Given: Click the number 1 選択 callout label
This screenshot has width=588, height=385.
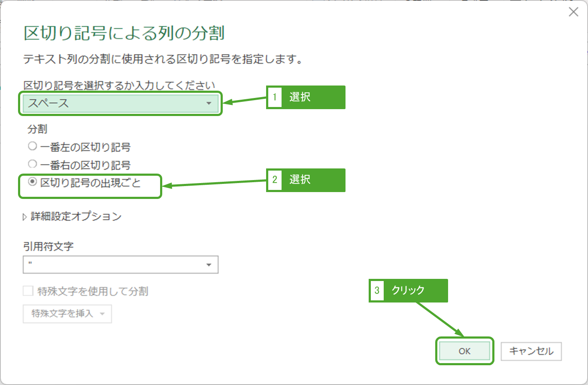Looking at the screenshot, I should pyautogui.click(x=306, y=97).
